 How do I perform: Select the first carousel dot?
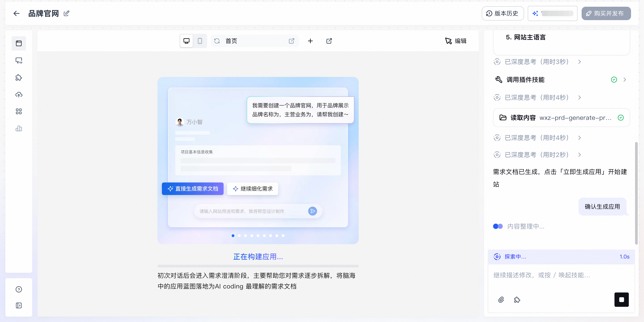pos(233,235)
